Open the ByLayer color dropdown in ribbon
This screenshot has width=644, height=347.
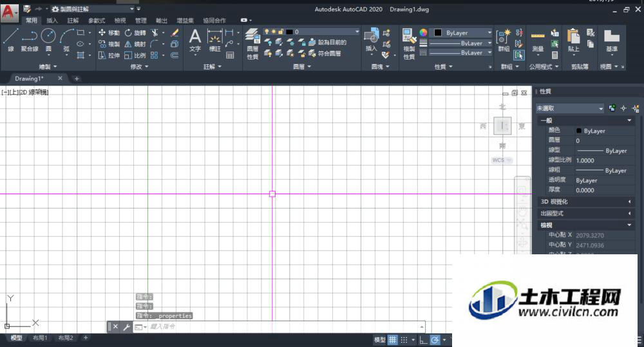pyautogui.click(x=461, y=32)
